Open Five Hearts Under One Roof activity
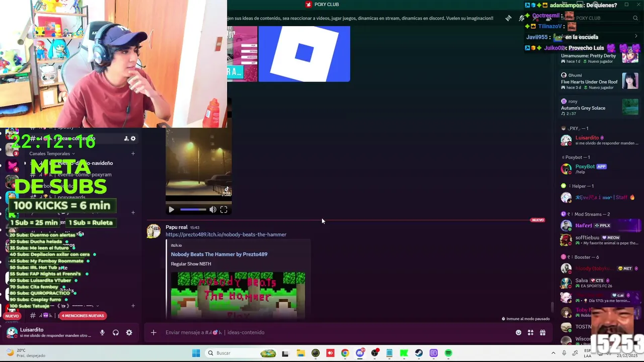The image size is (644, 362). pyautogui.click(x=599, y=81)
